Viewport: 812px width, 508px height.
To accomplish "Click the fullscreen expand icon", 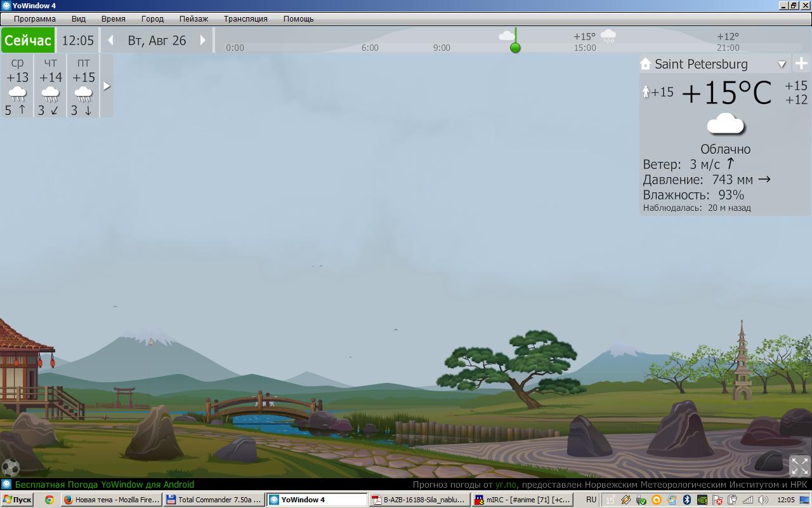I will pyautogui.click(x=799, y=466).
